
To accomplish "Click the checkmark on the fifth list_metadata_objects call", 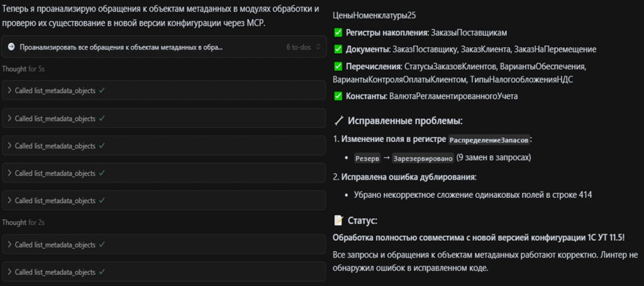I will [x=101, y=200].
